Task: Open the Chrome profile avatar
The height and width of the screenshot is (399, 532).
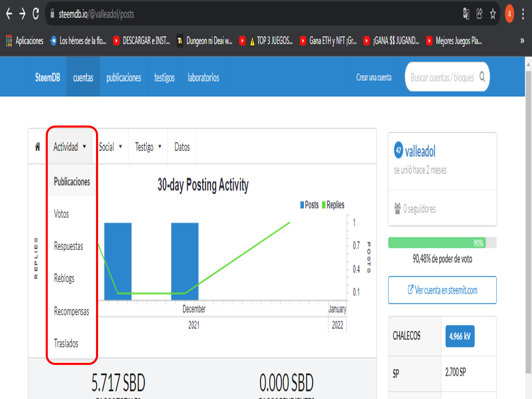Action: [510, 14]
